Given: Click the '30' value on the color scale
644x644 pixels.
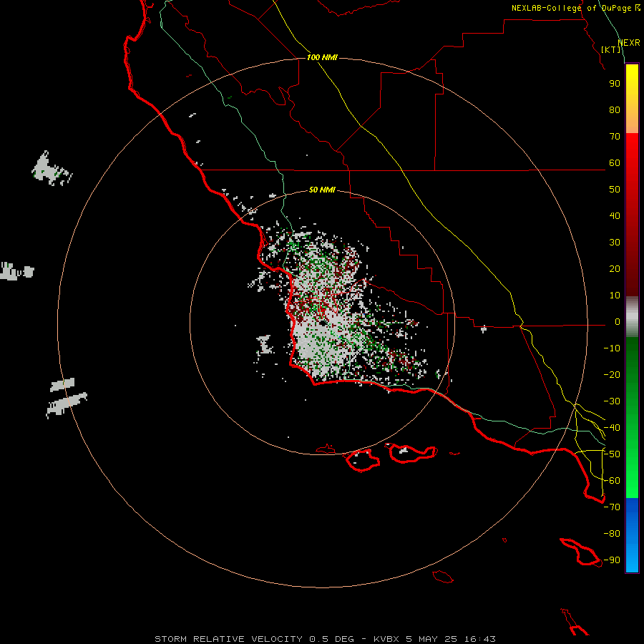Looking at the screenshot, I should [615, 243].
